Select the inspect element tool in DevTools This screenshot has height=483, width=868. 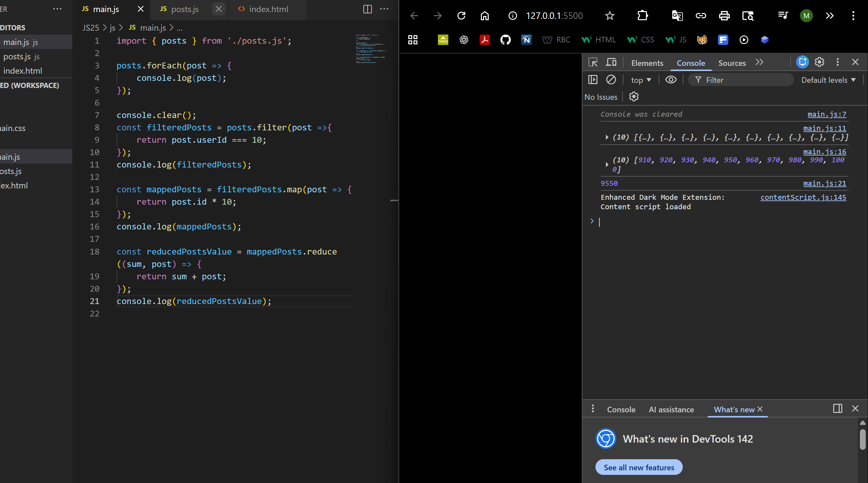pos(593,62)
